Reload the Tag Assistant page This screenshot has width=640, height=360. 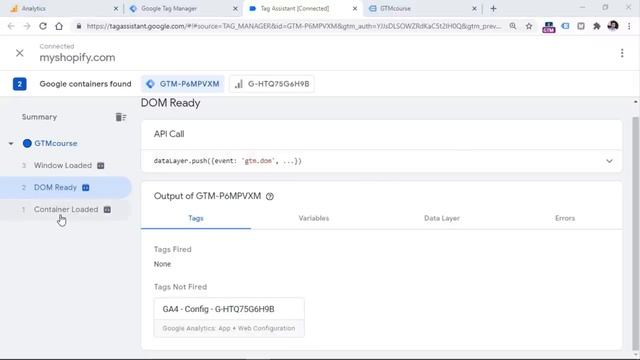click(43, 26)
